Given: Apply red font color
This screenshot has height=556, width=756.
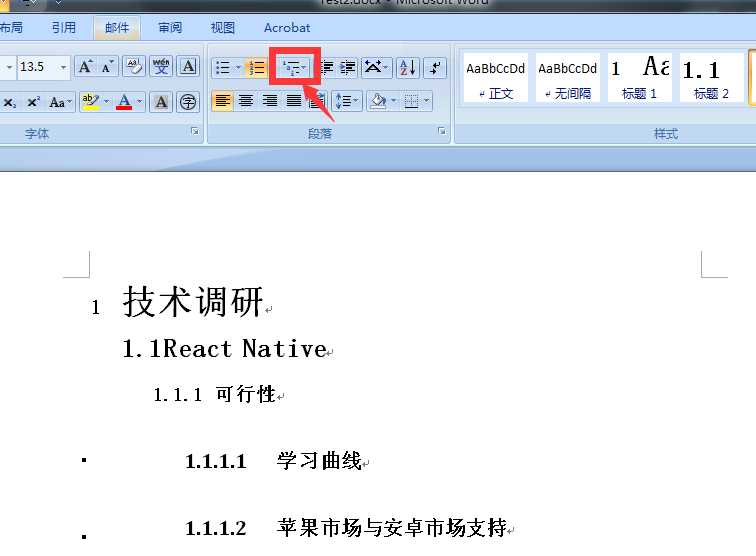Looking at the screenshot, I should (124, 102).
